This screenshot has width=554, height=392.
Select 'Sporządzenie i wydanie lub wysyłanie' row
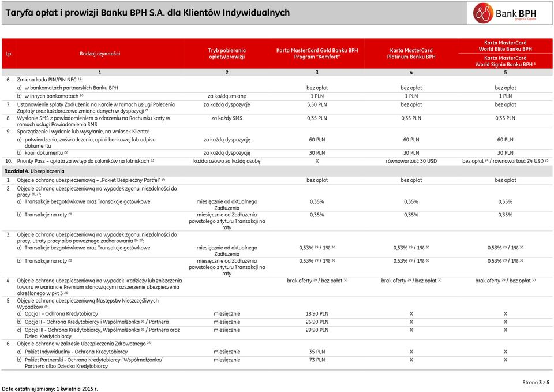83,132
